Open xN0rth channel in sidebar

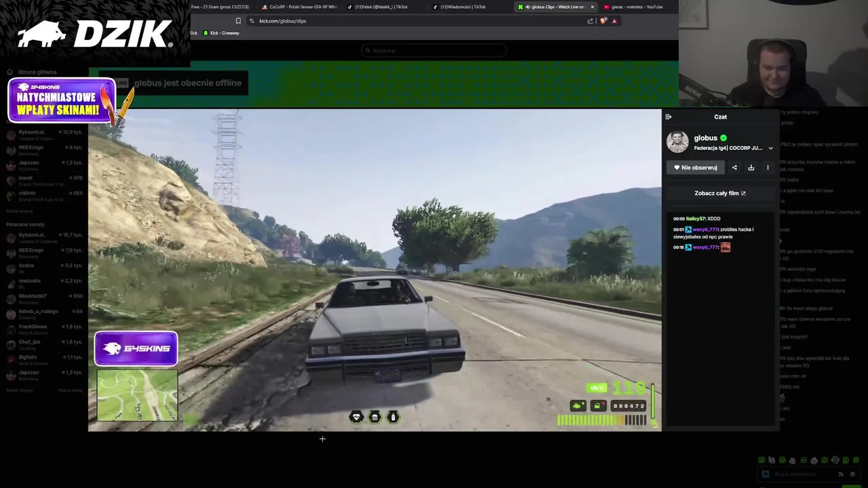[44, 195]
